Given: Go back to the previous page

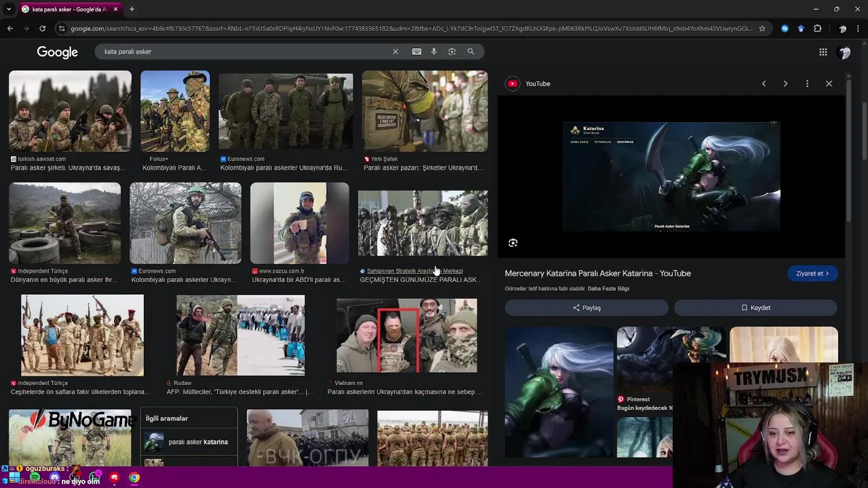Looking at the screenshot, I should click(9, 28).
